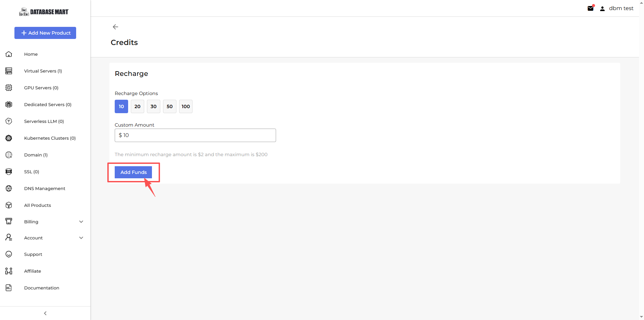
Task: Select the 100 recharge option
Action: tap(186, 106)
